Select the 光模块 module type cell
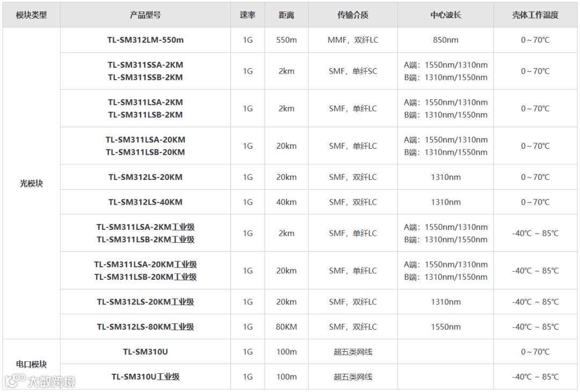Viewport: 580px width, 392px height. click(x=32, y=184)
